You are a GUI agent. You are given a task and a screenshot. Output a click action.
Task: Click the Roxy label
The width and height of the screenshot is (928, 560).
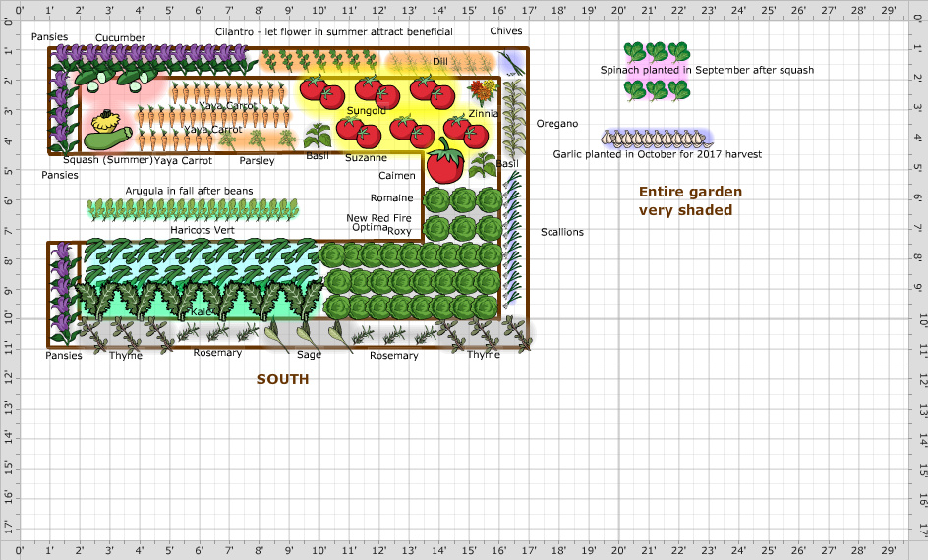(399, 231)
